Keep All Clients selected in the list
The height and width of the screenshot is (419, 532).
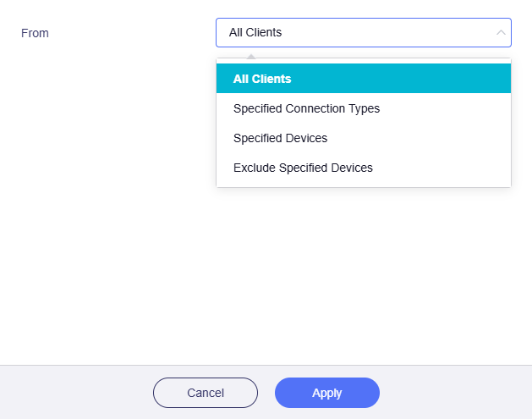click(x=363, y=79)
